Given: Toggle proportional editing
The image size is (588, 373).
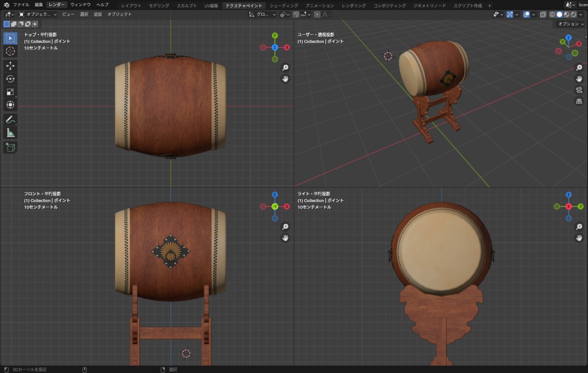Looking at the screenshot, I should 317,14.
